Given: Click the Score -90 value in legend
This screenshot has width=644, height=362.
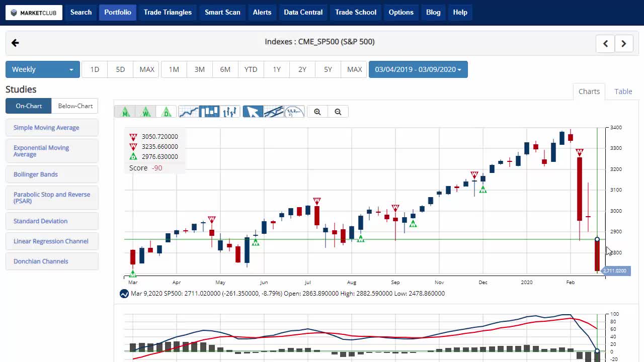Looking at the screenshot, I should coord(157,168).
